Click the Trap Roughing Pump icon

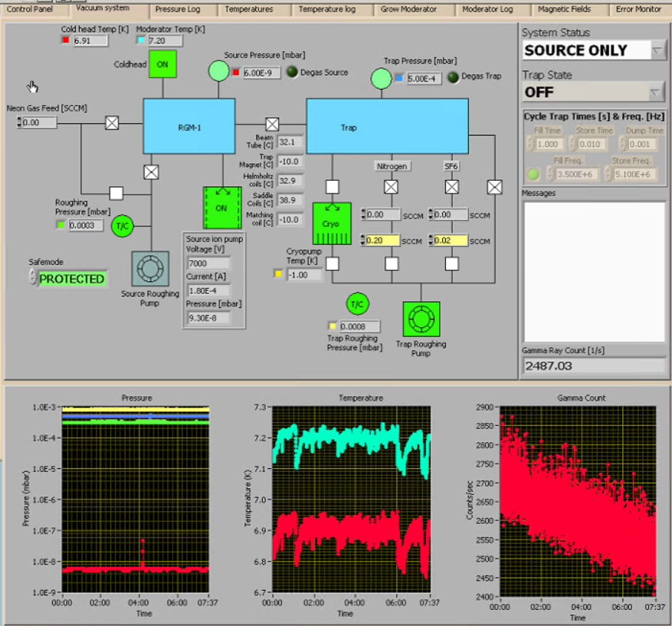420,318
